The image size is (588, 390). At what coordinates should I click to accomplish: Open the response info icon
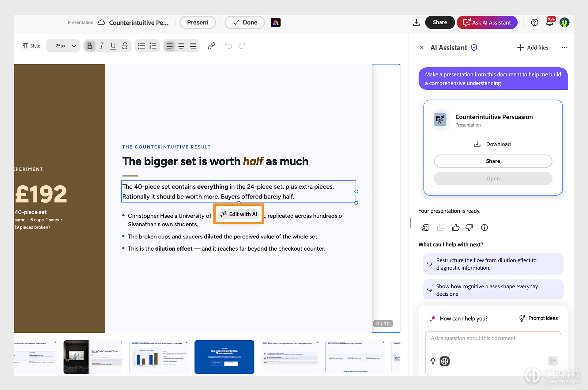pyautogui.click(x=484, y=227)
